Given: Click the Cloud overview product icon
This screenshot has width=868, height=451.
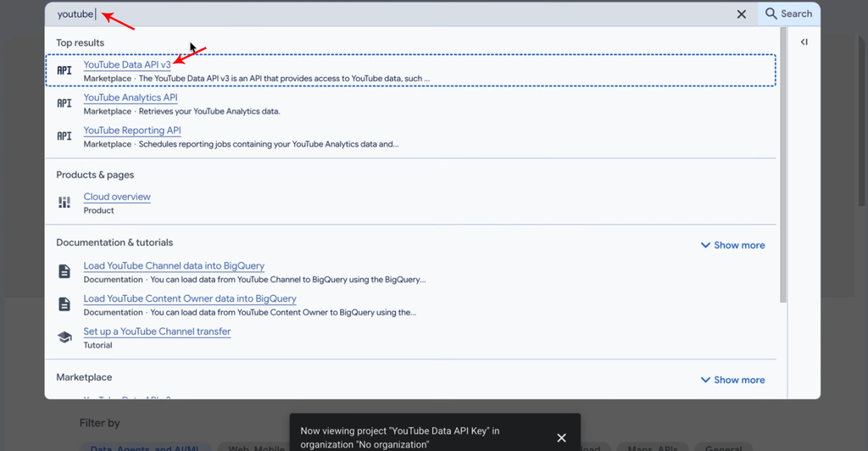Looking at the screenshot, I should [64, 203].
